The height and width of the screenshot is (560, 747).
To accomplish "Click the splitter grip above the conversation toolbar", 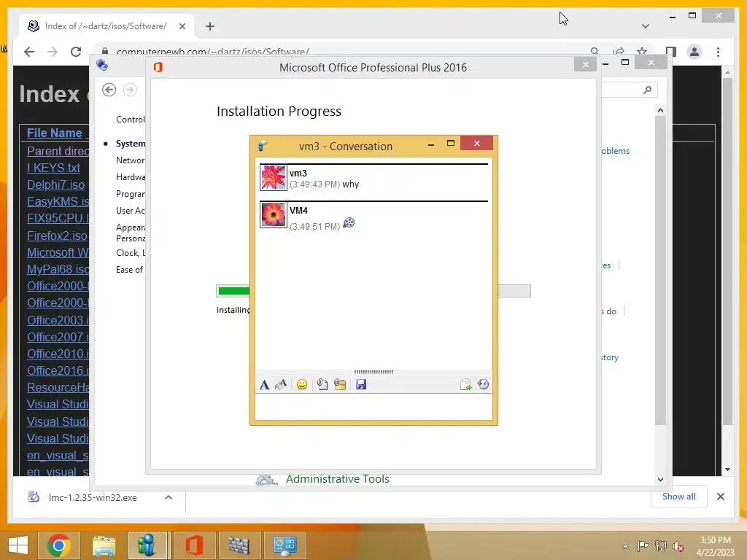I will click(373, 372).
